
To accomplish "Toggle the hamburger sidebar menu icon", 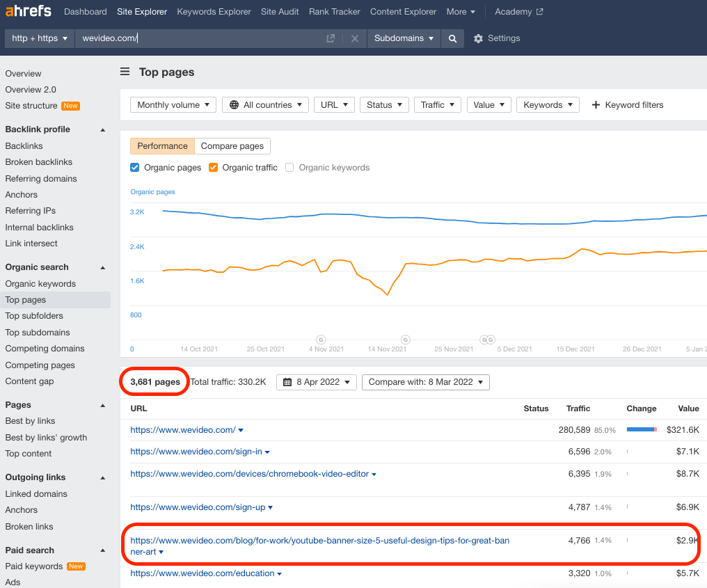I will pyautogui.click(x=125, y=72).
